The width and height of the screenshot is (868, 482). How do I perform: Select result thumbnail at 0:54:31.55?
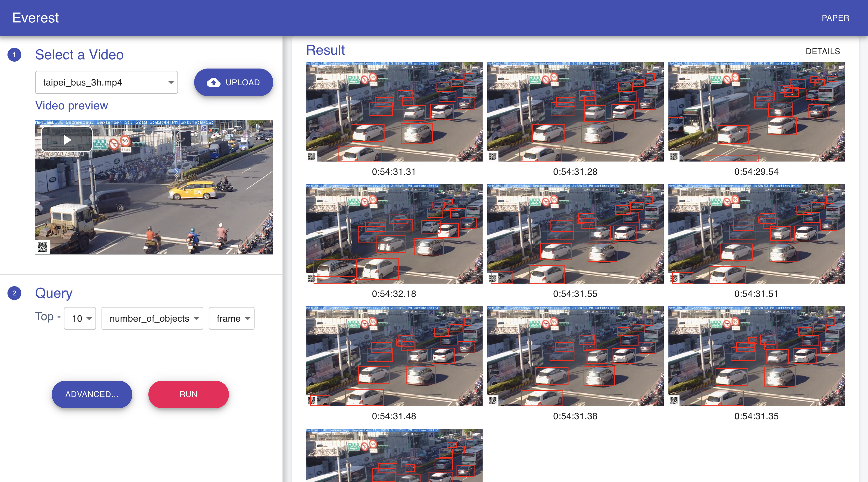575,234
